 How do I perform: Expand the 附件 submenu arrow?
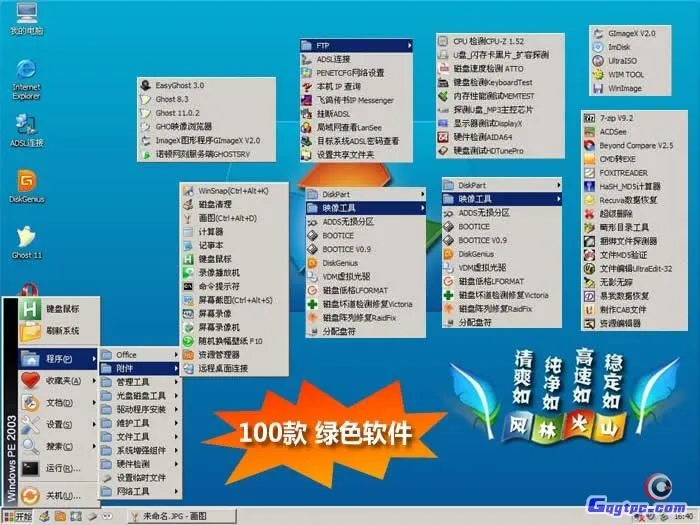pyautogui.click(x=176, y=369)
